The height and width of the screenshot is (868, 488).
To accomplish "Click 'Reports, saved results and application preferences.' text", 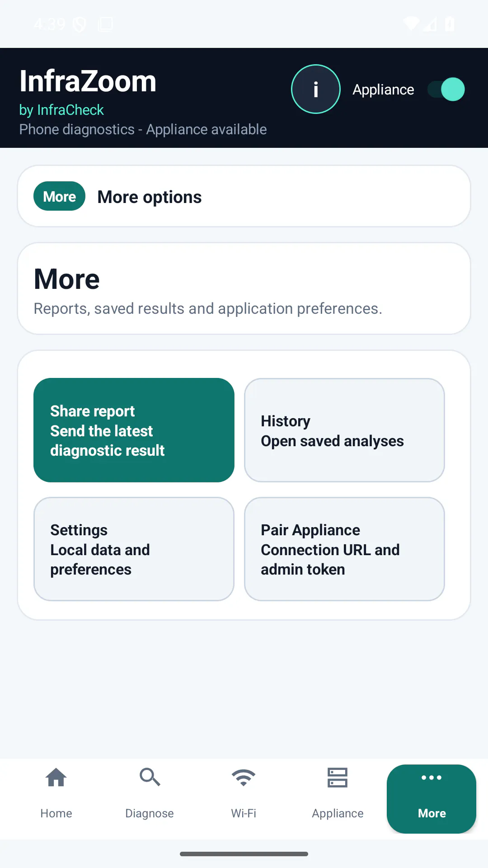I will (x=208, y=309).
